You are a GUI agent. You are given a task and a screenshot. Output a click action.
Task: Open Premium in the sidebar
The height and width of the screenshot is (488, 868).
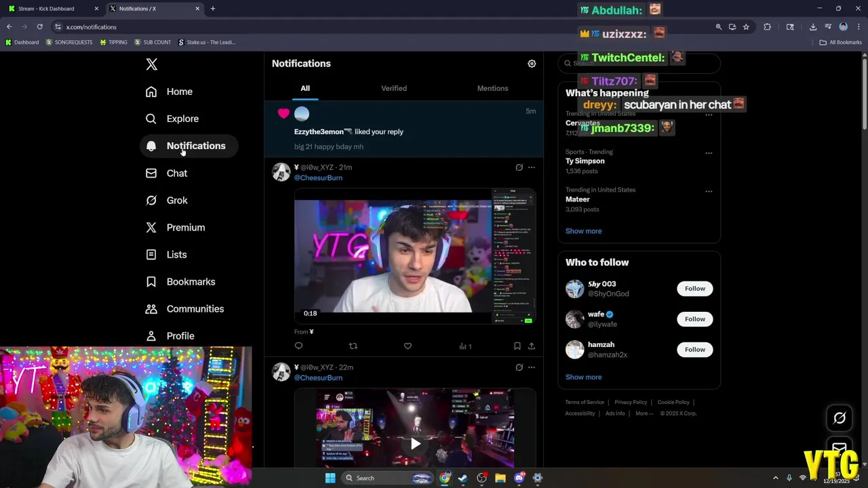pos(176,227)
